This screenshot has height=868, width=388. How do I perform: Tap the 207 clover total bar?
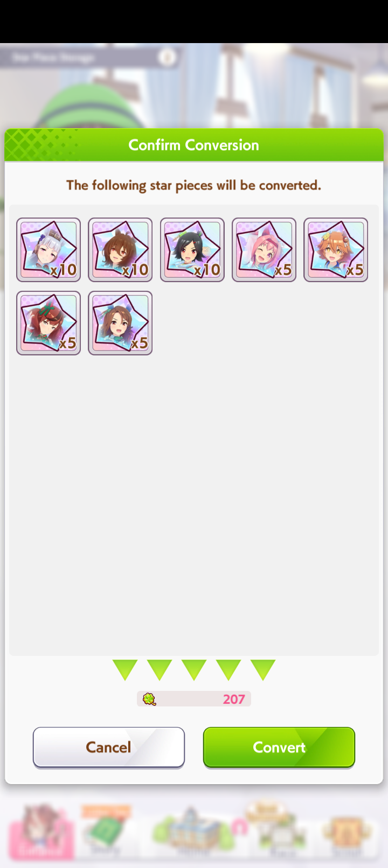click(194, 699)
